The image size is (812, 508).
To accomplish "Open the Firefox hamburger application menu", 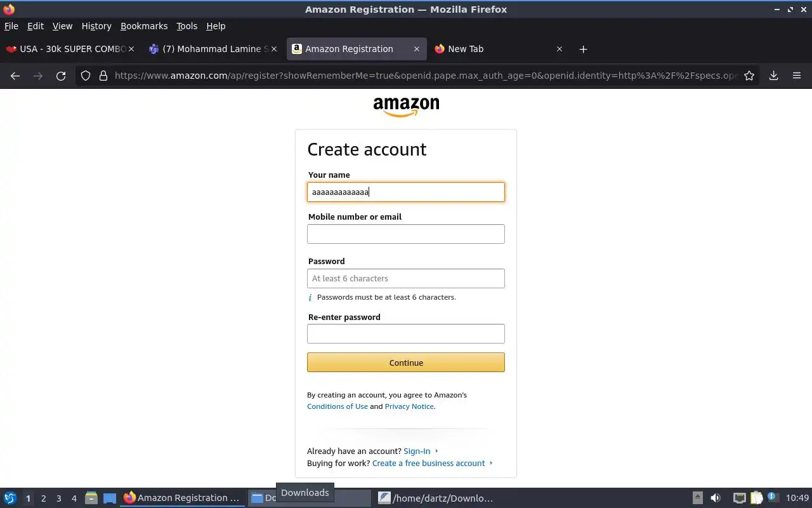I will pyautogui.click(x=797, y=76).
